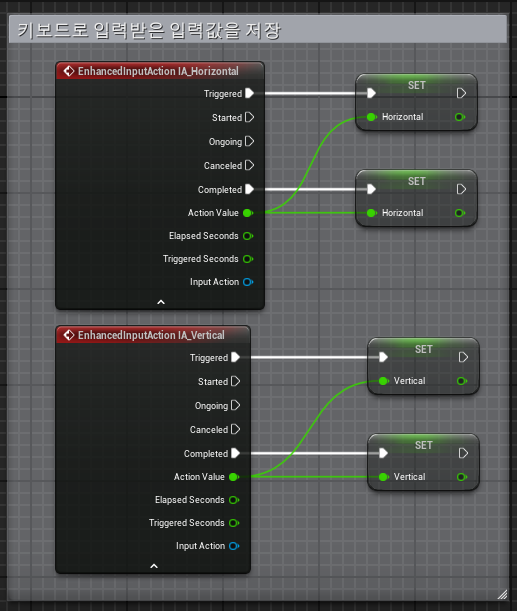Collapse the IA_Vertical node's advanced pins
Image resolution: width=517 pixels, height=611 pixels.
(x=154, y=566)
